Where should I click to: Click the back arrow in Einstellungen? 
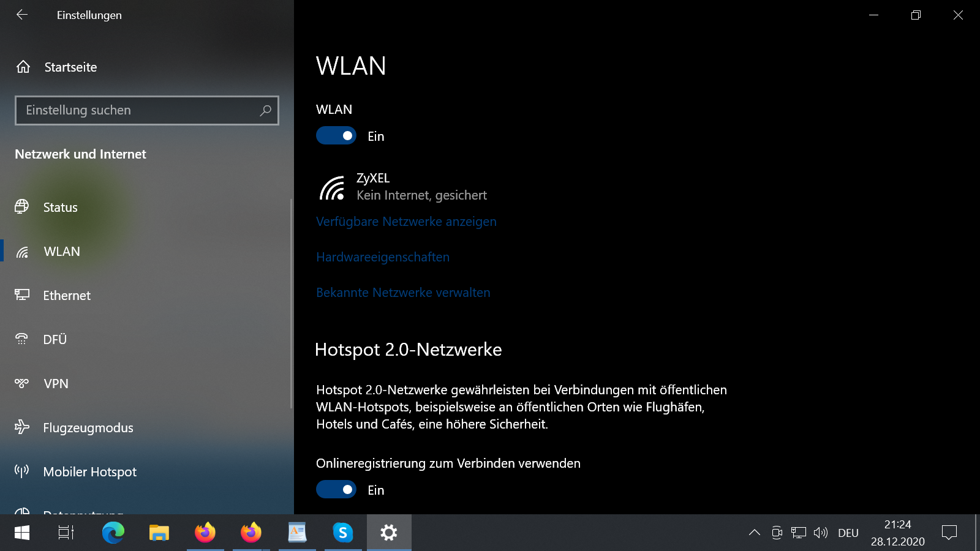click(22, 15)
